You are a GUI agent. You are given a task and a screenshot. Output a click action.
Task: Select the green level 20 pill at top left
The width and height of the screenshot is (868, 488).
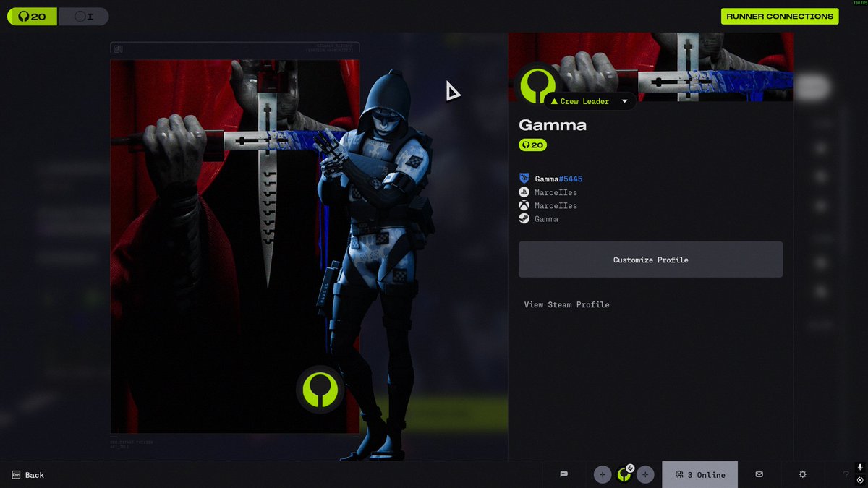(32, 16)
